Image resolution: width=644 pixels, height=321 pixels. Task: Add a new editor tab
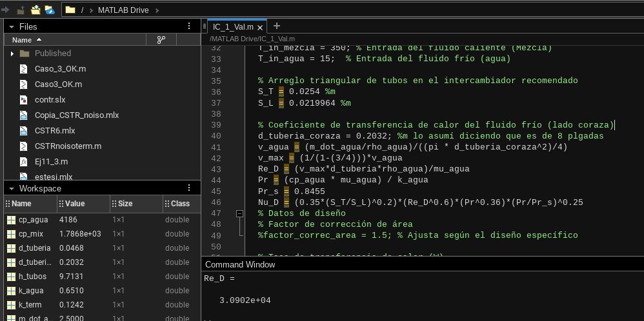276,26
